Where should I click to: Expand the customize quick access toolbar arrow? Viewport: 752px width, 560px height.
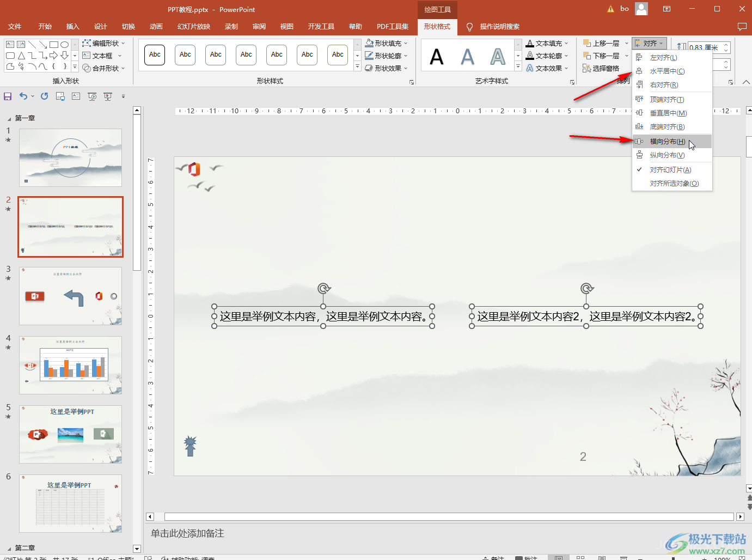[123, 96]
